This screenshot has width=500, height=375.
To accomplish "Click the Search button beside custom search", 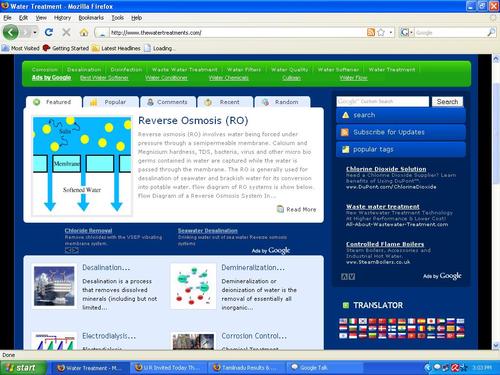I will [447, 102].
